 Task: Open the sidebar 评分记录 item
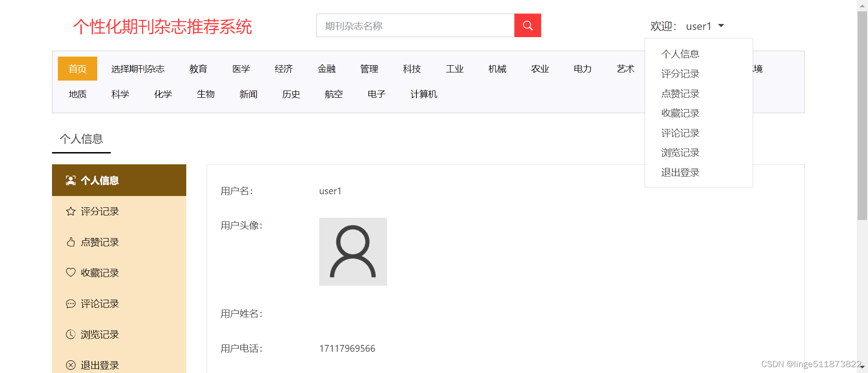click(x=119, y=211)
